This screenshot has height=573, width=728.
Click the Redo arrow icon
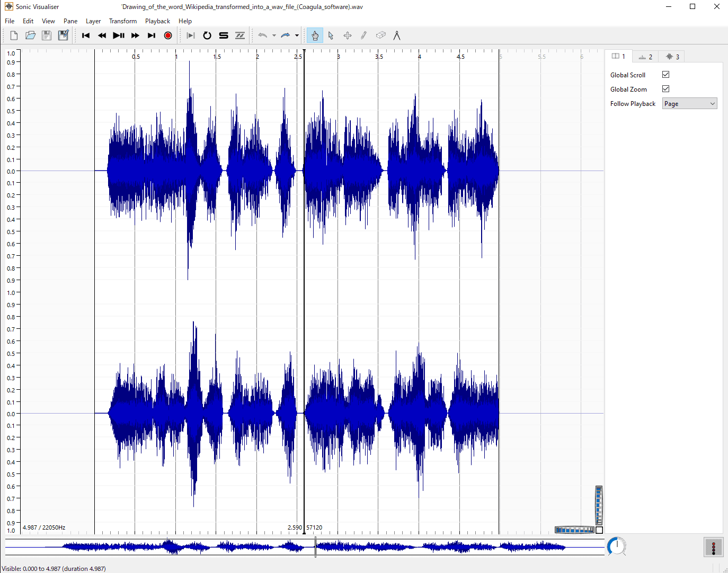tap(286, 35)
